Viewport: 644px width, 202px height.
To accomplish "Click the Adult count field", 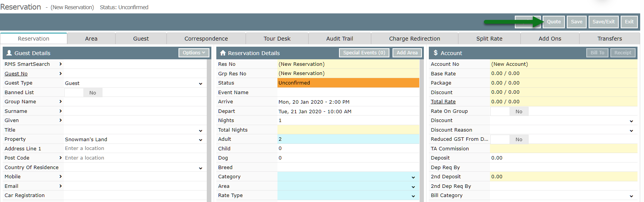I will point(348,139).
